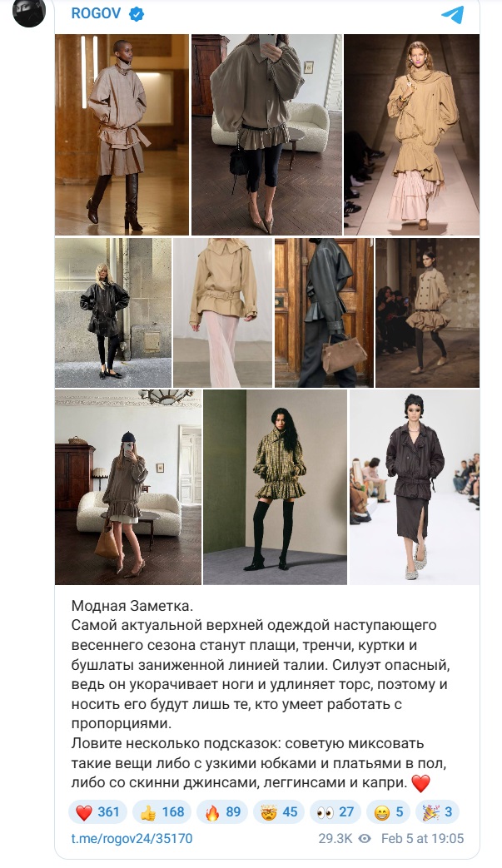
Task: Open the ROGOV channel name link
Action: coord(96,14)
